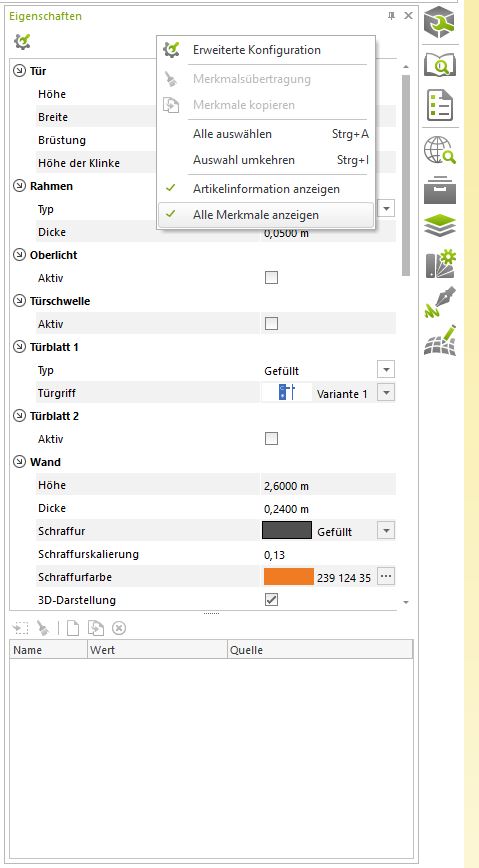Click the properties wrench cube icon
Screen dimensions: 479x868
coord(440,24)
